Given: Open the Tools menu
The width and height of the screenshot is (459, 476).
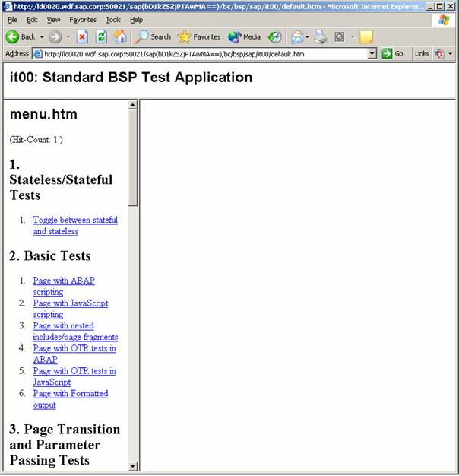Looking at the screenshot, I should point(113,20).
